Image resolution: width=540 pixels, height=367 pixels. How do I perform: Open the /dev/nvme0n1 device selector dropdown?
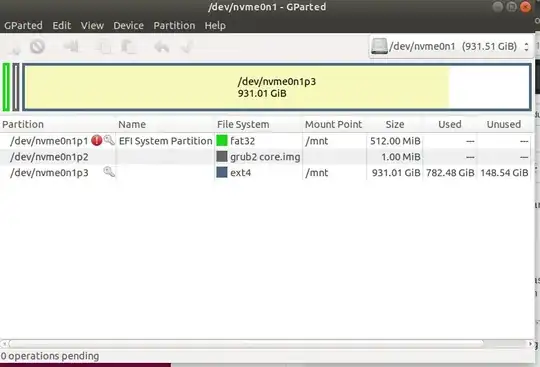click(x=450, y=46)
